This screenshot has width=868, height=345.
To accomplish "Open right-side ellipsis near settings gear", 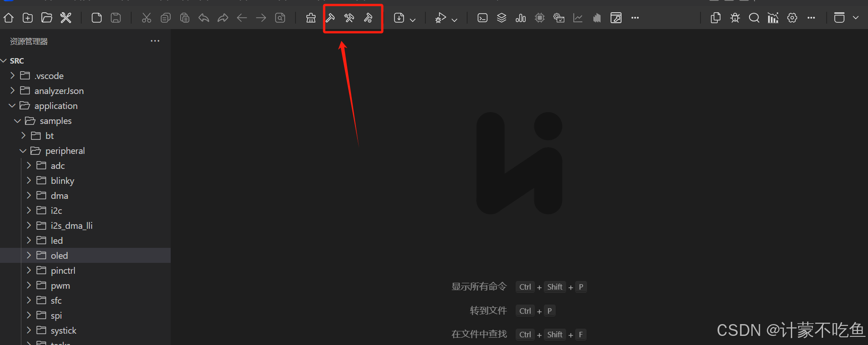I will (x=811, y=18).
